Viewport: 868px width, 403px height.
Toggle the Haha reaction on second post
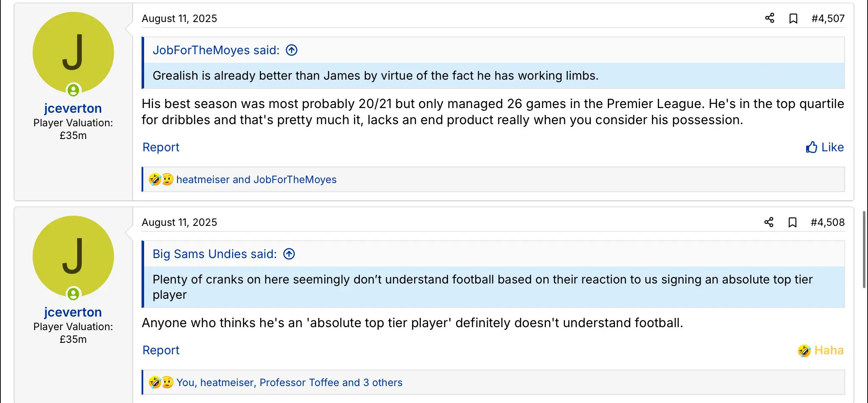pyautogui.click(x=821, y=350)
